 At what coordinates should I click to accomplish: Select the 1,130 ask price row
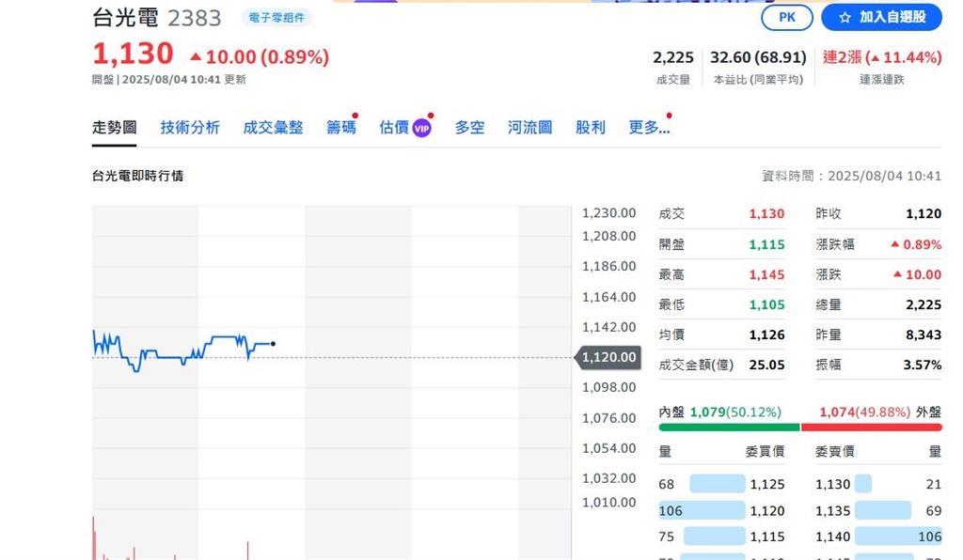(878, 485)
